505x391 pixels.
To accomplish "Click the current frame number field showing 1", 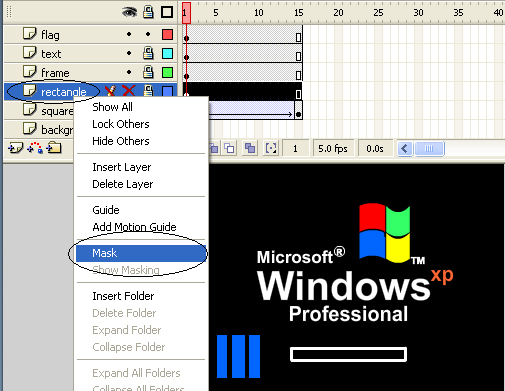I will pos(295,148).
